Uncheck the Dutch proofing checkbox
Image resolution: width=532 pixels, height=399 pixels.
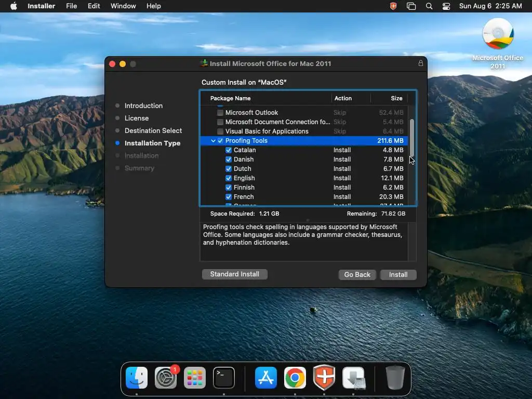229,169
